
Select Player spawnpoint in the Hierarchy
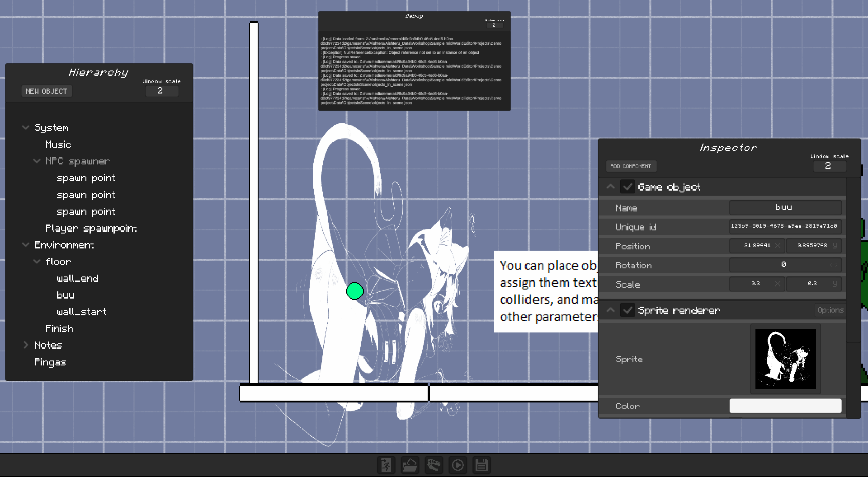tap(91, 229)
